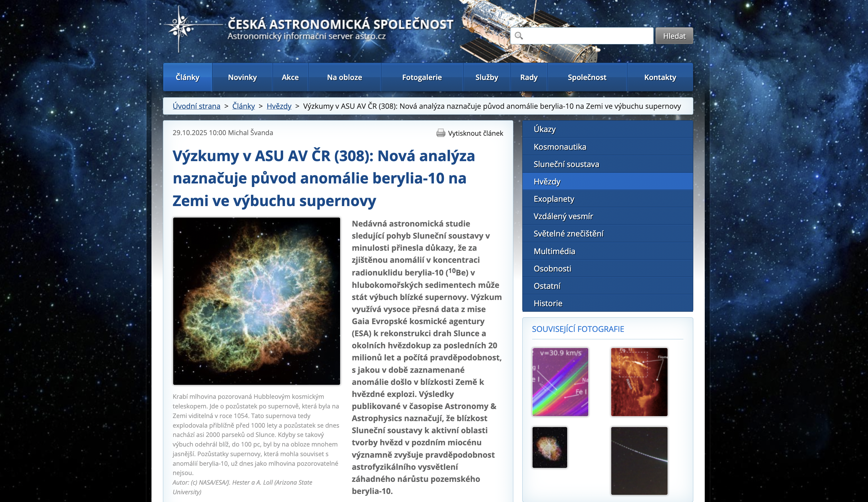Open the orange solar flare thumbnail

coord(639,382)
